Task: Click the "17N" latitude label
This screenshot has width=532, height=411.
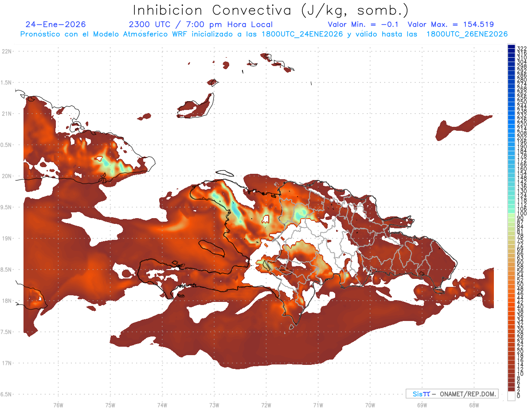Action: pyautogui.click(x=6, y=363)
